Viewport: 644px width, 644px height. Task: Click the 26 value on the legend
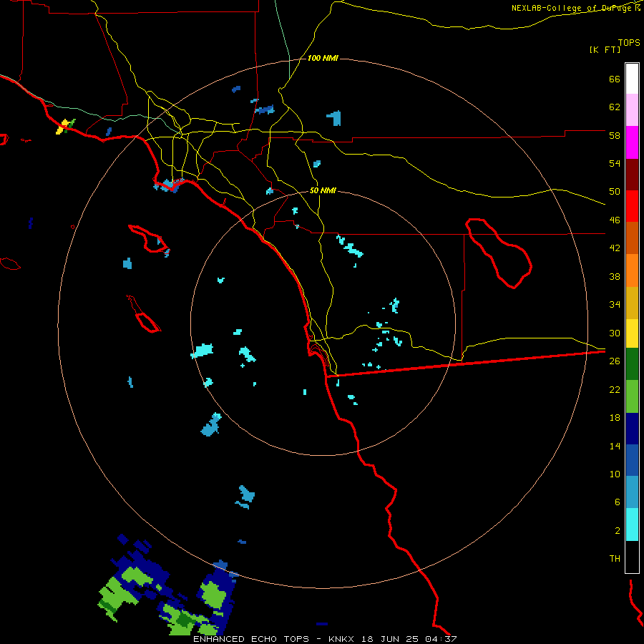615,361
